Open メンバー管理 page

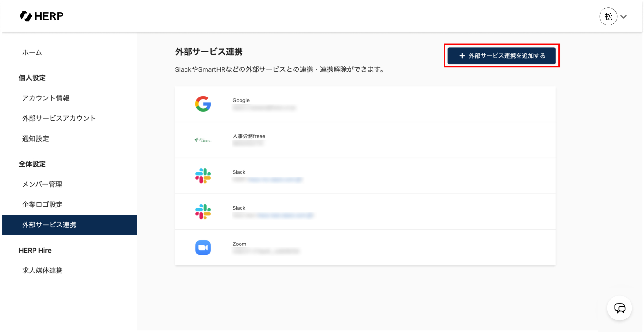coord(42,184)
